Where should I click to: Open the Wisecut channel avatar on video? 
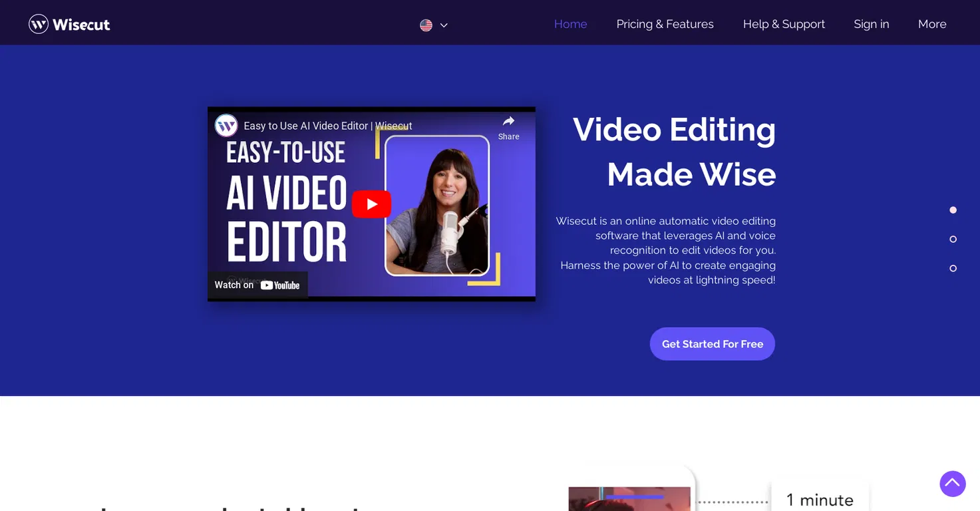pyautogui.click(x=226, y=125)
